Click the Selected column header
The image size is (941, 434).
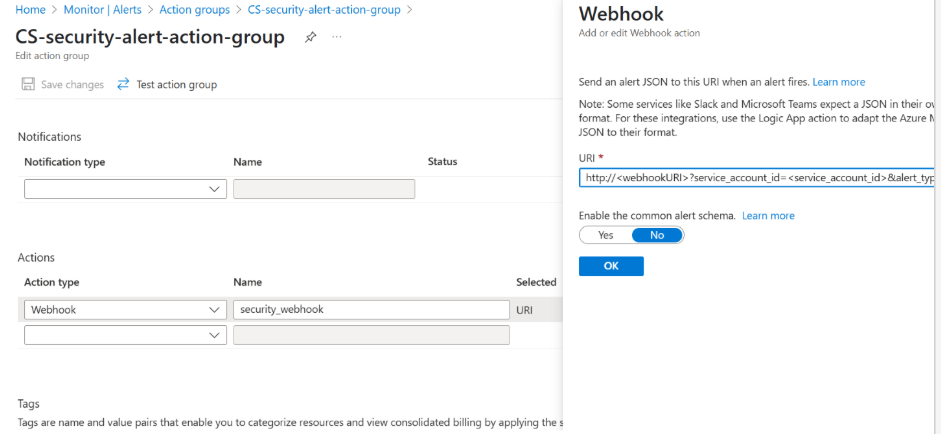point(536,282)
